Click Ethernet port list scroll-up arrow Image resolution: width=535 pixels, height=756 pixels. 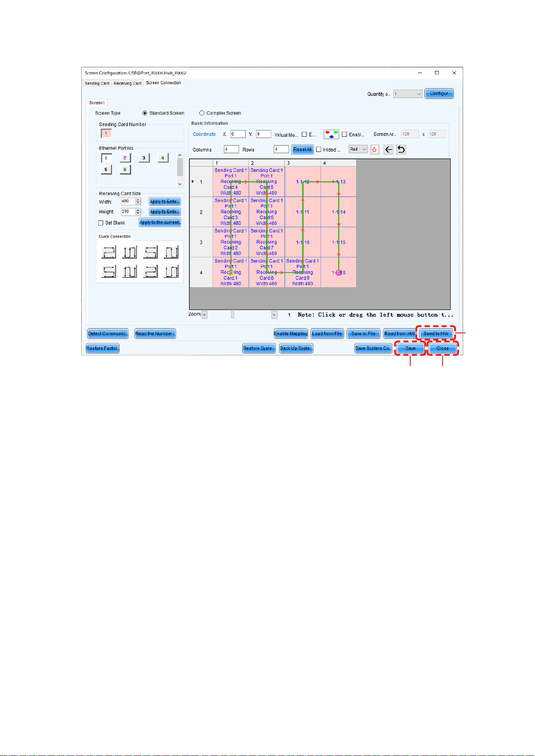click(180, 155)
